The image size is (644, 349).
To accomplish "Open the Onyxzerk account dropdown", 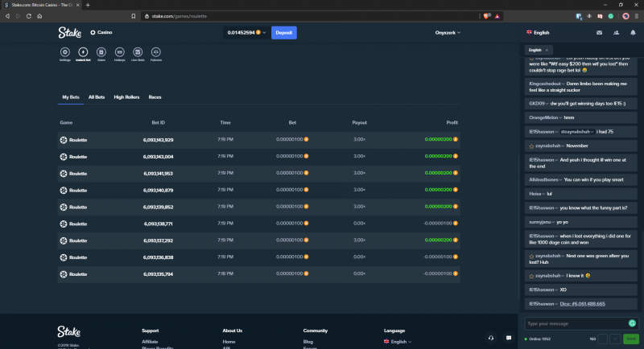I will pos(448,32).
